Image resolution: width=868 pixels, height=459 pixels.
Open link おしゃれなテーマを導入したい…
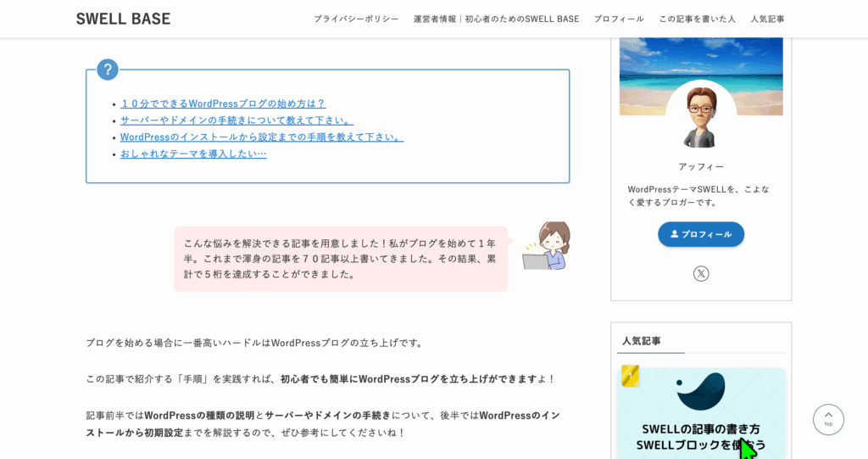click(193, 154)
